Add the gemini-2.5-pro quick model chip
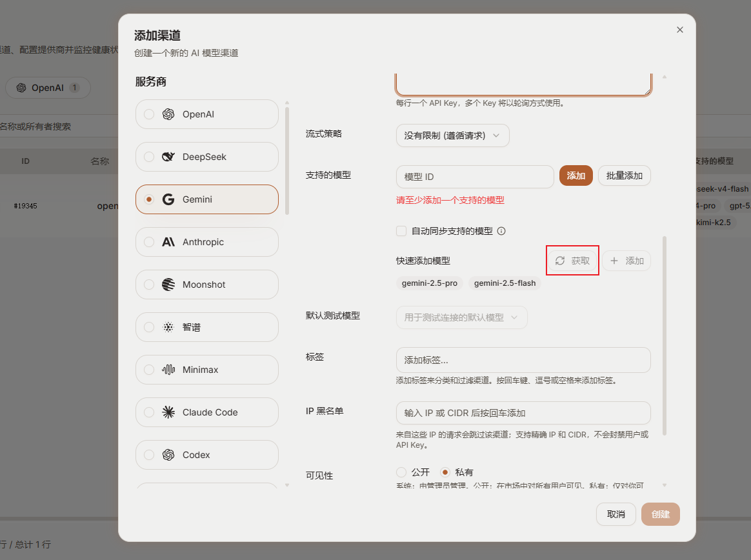Screen dimensions: 751x560 430,283
